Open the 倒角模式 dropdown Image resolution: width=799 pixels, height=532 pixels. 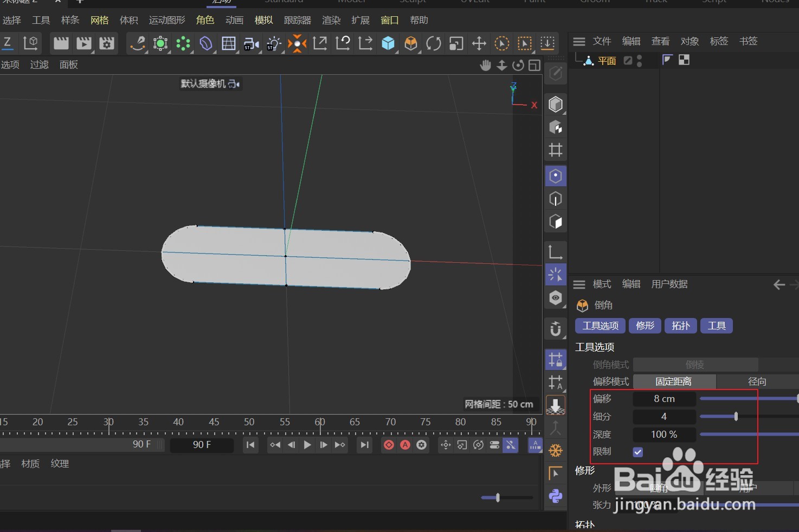tap(695, 365)
